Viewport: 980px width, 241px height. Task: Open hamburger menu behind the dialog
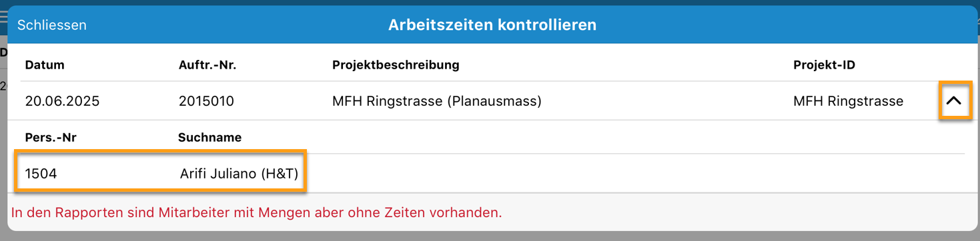click(3, 17)
